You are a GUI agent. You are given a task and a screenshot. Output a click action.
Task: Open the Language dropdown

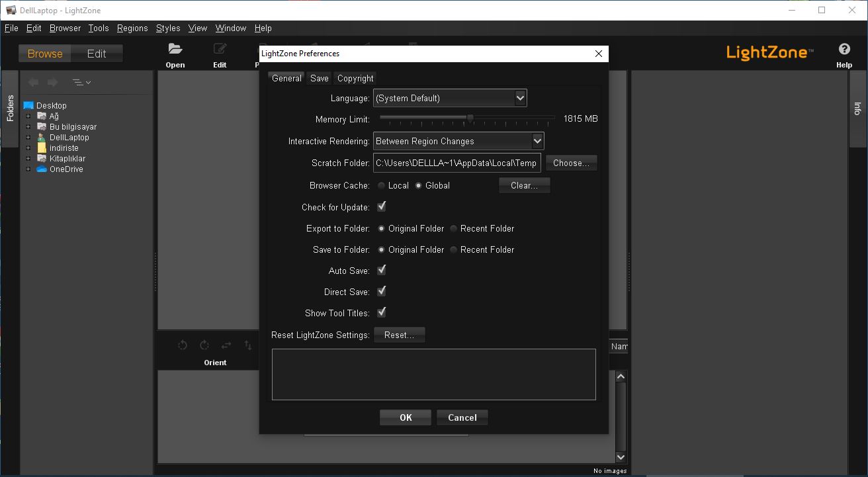click(450, 98)
